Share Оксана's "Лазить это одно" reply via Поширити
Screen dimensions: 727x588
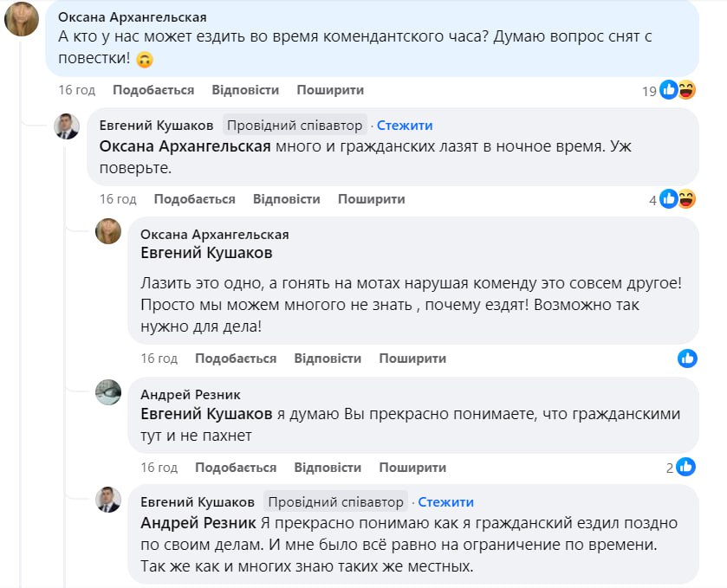point(412,359)
